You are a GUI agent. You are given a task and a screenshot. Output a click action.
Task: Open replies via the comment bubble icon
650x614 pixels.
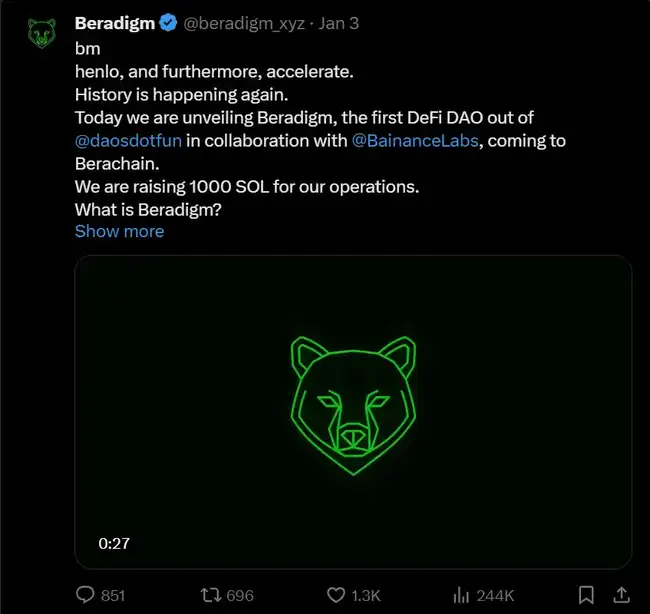coord(86,595)
